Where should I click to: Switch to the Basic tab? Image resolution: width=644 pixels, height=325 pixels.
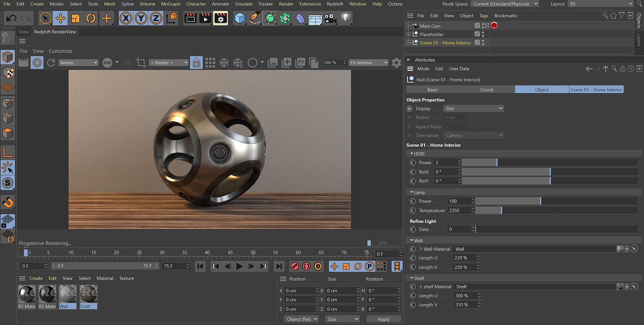coord(433,90)
